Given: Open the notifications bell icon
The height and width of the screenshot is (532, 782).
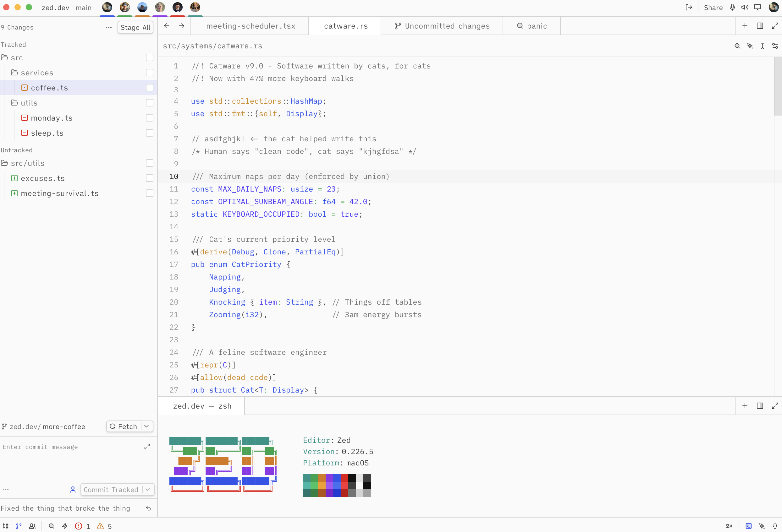Looking at the screenshot, I should pyautogui.click(x=775, y=526).
